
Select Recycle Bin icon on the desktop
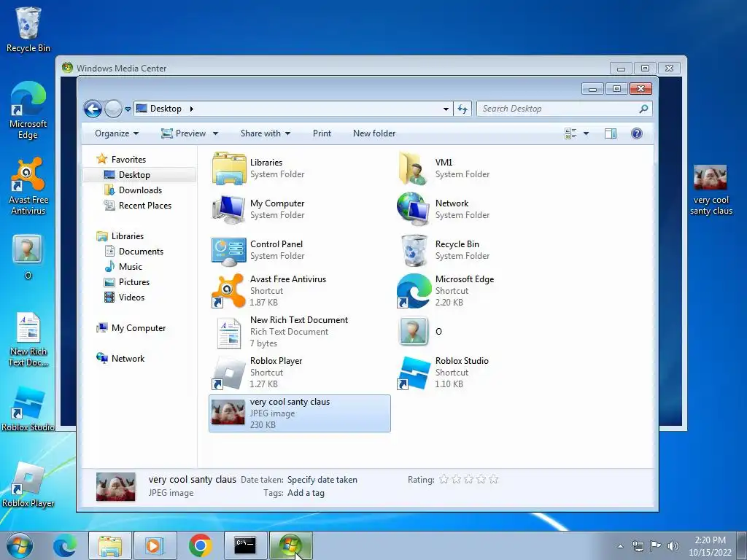pos(28,29)
